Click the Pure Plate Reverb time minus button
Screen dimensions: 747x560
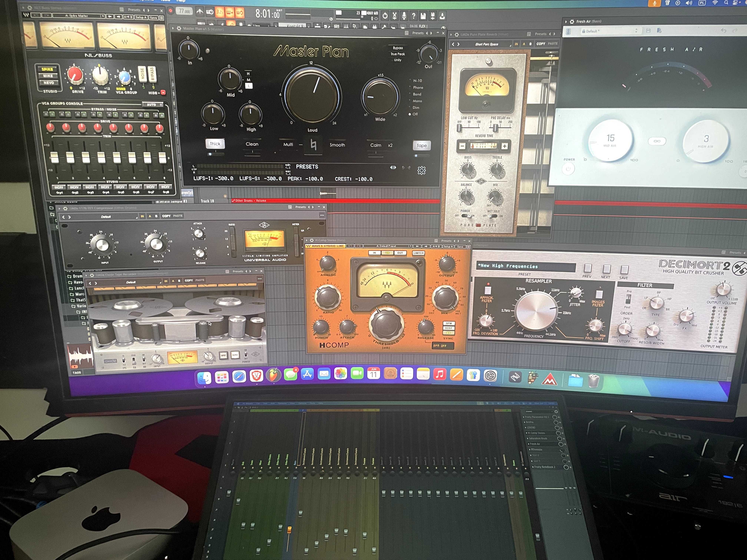pos(462,146)
